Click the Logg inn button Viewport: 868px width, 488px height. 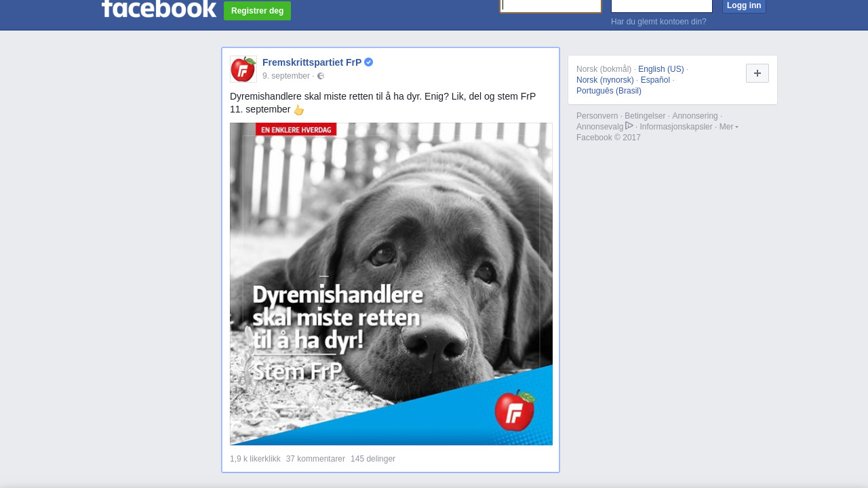744,6
